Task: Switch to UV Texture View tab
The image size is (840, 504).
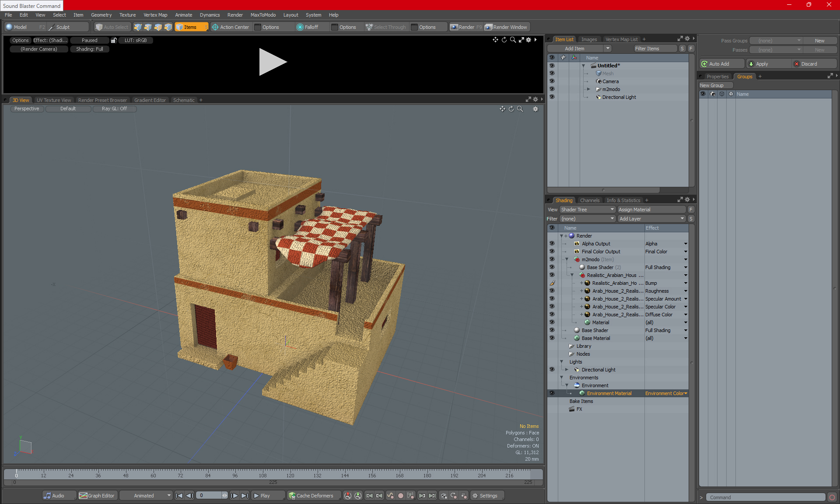Action: (54, 100)
